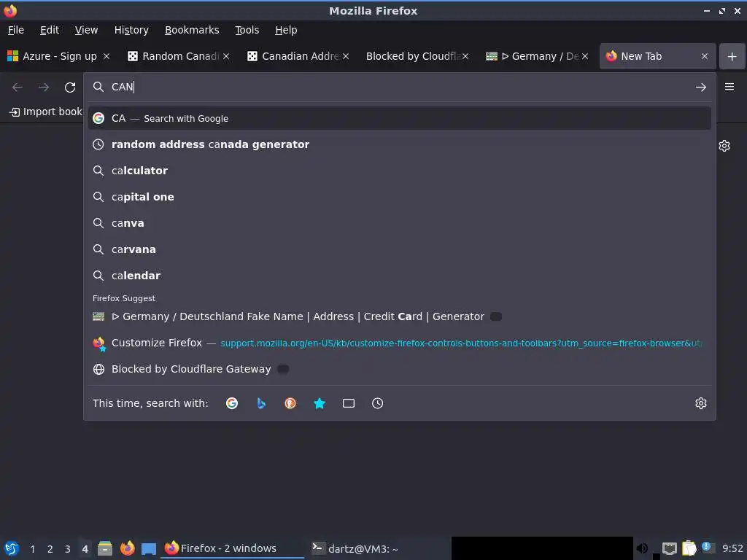Open the History menu
Image resolution: width=747 pixels, height=560 pixels.
click(131, 30)
